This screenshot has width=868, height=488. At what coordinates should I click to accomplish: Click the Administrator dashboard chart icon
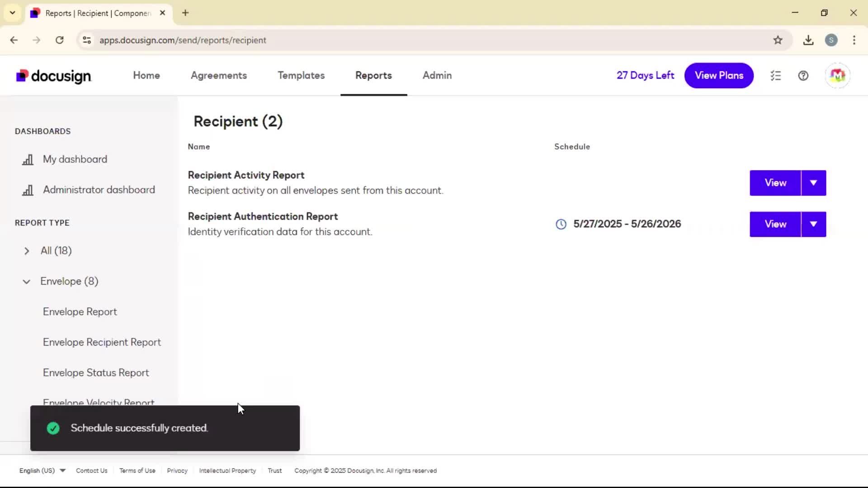28,190
